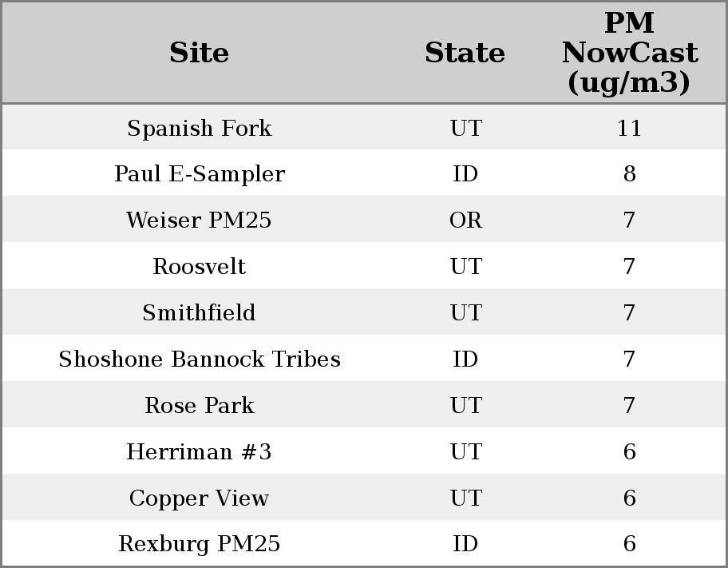Select the value 8 in Paul E-Sampler row
Image resolution: width=728 pixels, height=568 pixels.
point(629,174)
